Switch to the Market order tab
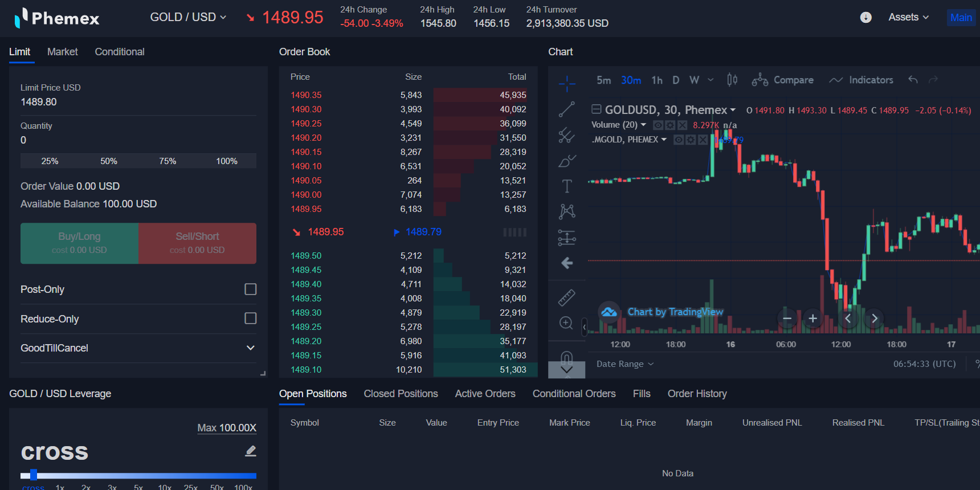Screen dimensions: 980x490 click(63, 52)
